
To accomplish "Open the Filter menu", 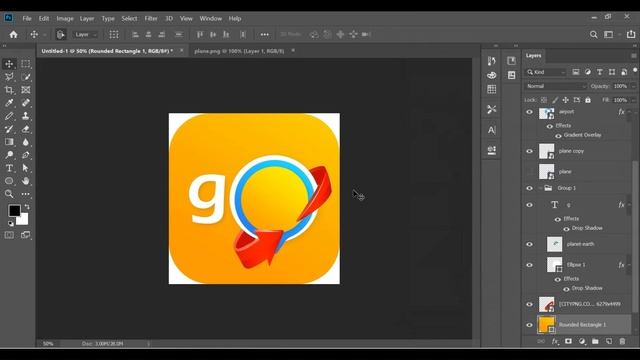I will click(151, 19).
